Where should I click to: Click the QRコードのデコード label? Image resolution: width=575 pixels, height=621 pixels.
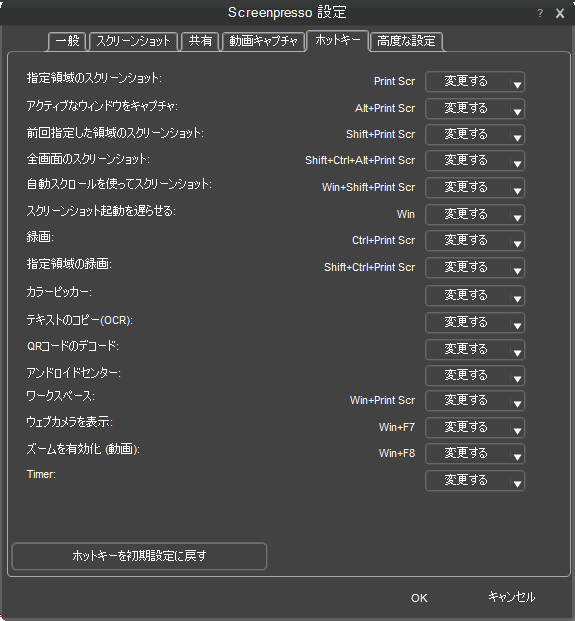(73, 346)
